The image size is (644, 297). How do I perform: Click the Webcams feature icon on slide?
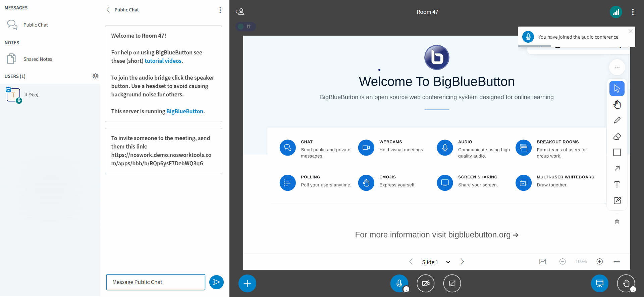(x=366, y=147)
